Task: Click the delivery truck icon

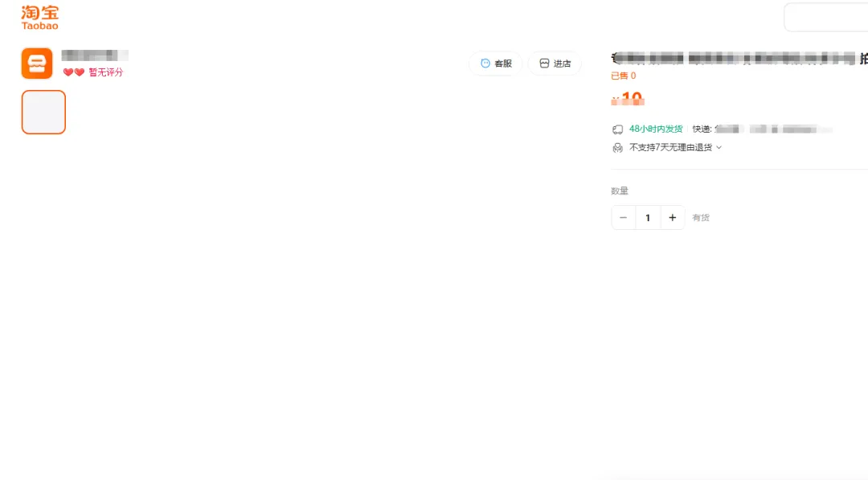Action: [618, 129]
